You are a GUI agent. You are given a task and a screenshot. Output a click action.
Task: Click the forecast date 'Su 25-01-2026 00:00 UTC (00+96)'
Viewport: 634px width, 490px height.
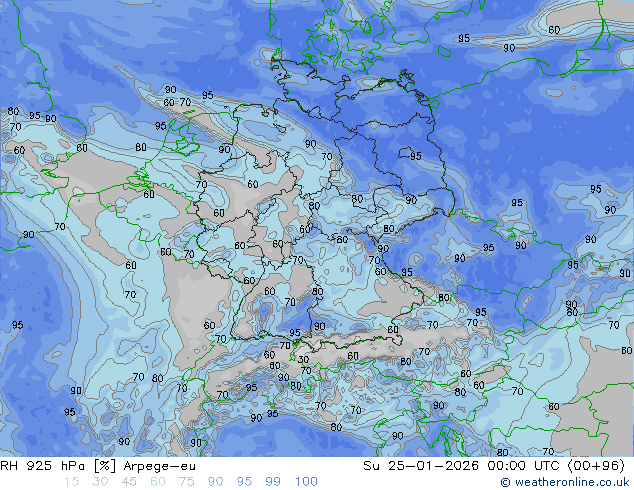pyautogui.click(x=494, y=466)
